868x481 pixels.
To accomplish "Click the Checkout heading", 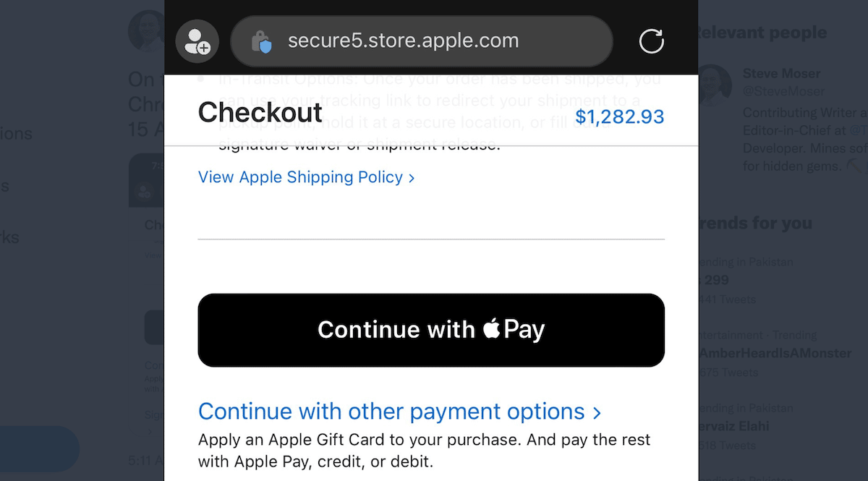I will point(260,113).
